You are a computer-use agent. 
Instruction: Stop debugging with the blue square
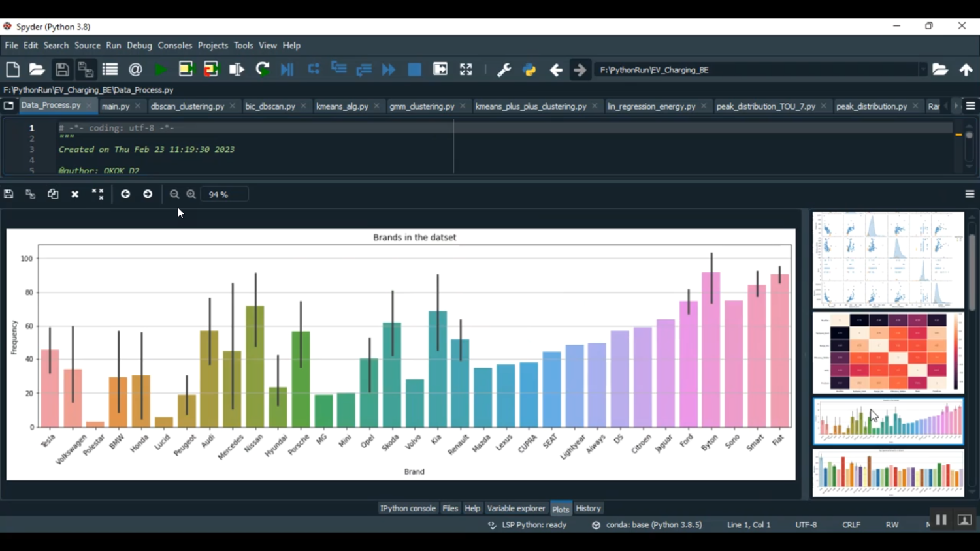click(x=414, y=70)
